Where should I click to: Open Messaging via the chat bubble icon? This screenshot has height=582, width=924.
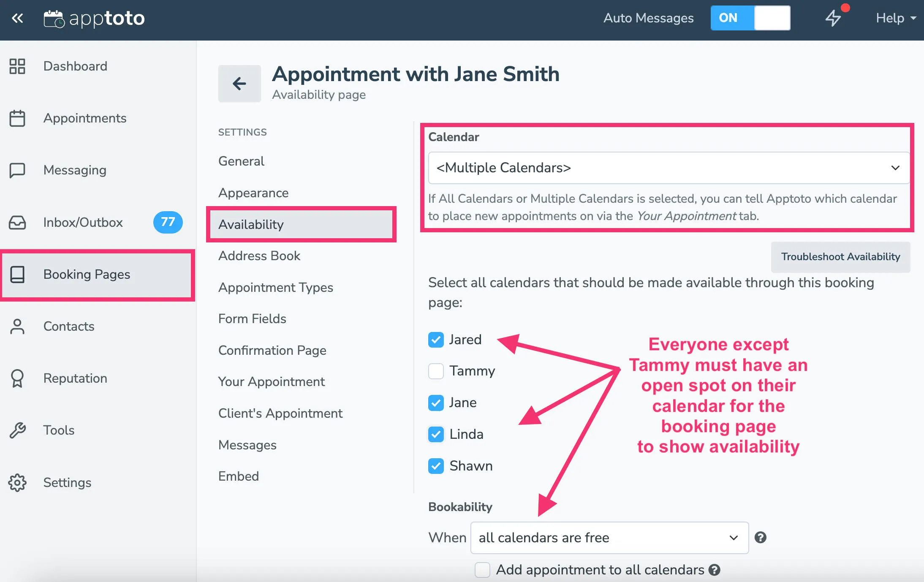click(17, 170)
